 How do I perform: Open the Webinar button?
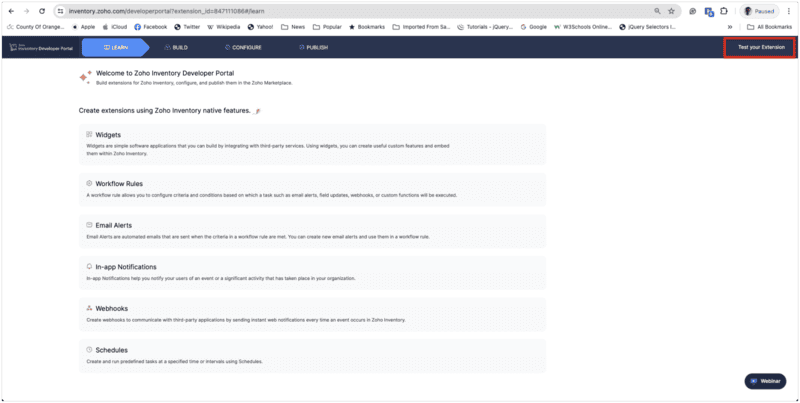click(765, 381)
